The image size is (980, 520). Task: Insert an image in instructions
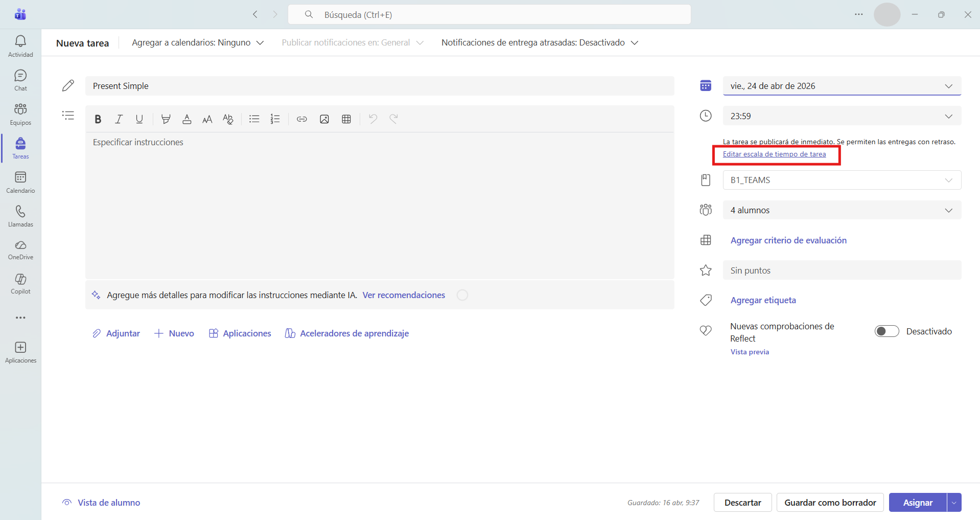point(324,119)
